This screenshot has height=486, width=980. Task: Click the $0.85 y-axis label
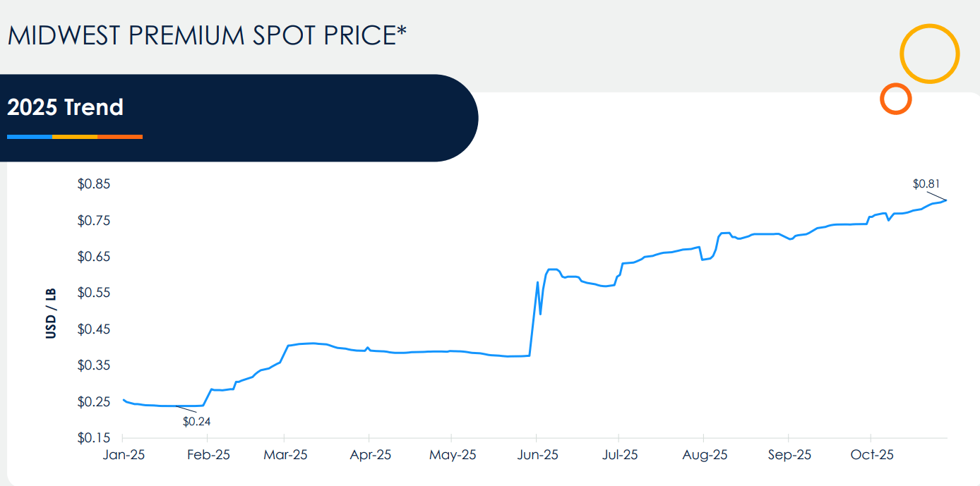tap(94, 185)
